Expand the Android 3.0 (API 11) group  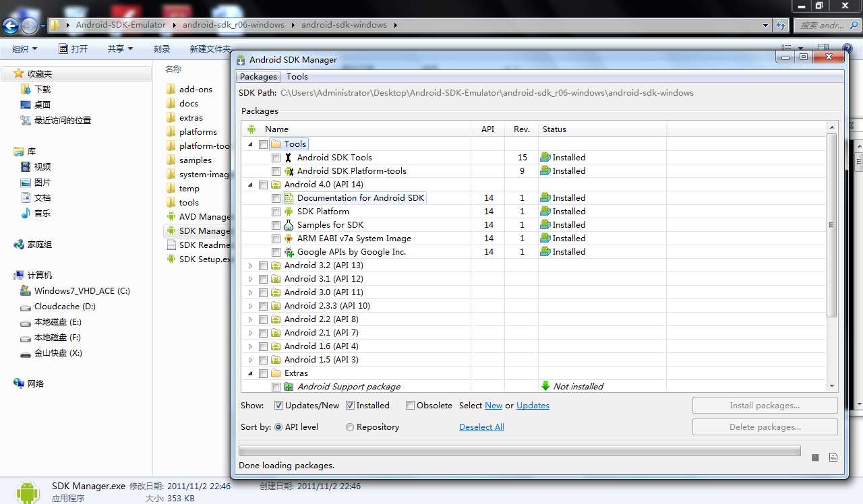tap(251, 292)
